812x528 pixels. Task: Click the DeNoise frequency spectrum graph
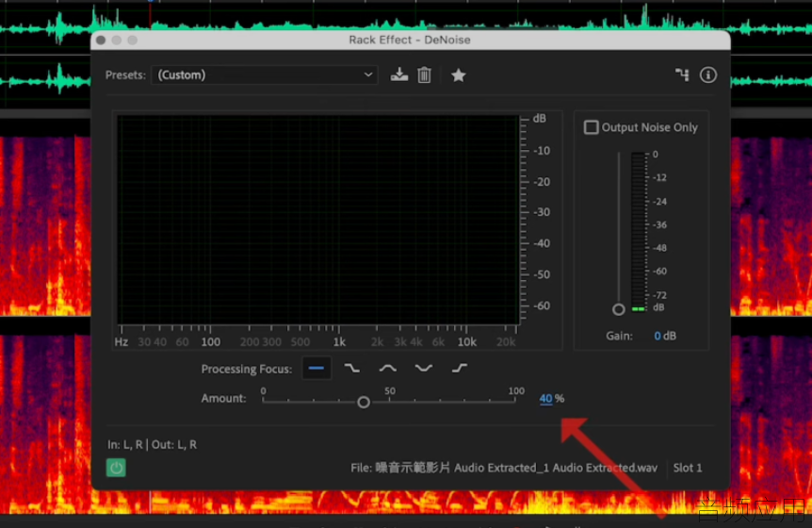(x=318, y=220)
